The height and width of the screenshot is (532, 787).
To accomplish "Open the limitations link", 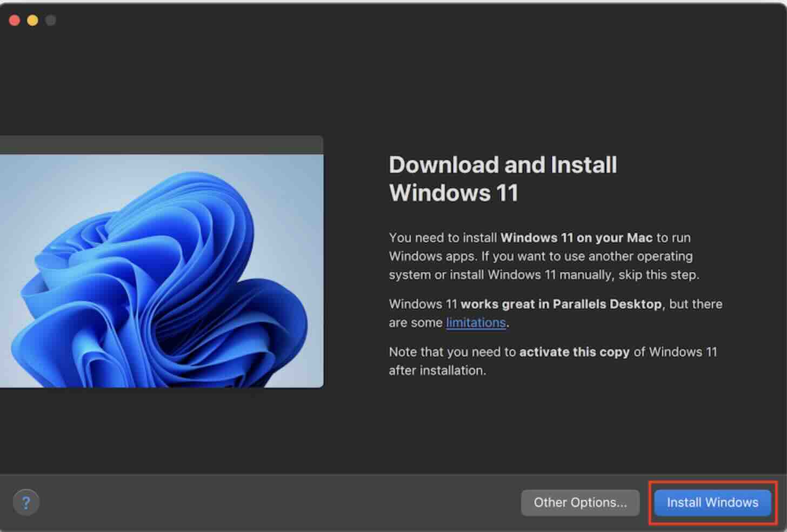I will click(476, 323).
